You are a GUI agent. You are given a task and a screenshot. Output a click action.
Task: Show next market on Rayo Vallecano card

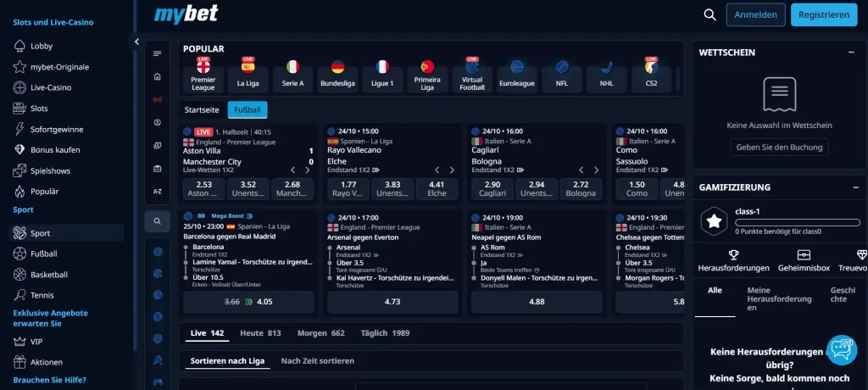coord(452,170)
